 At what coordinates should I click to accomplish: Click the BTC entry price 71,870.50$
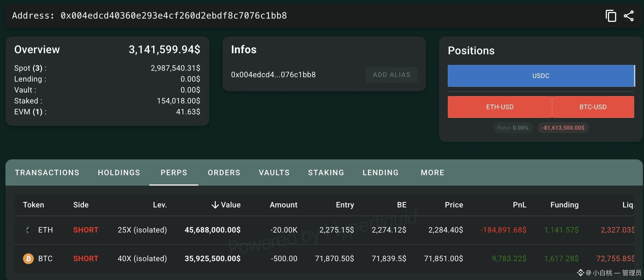click(x=335, y=258)
